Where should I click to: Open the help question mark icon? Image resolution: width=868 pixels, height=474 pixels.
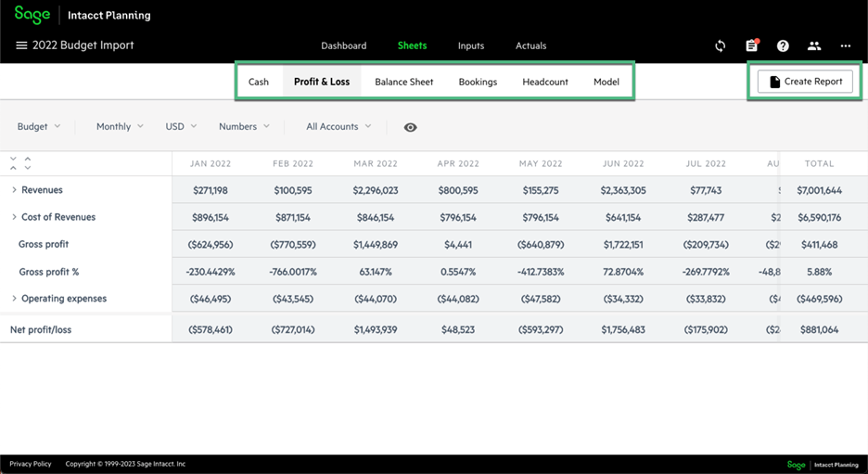coord(783,46)
